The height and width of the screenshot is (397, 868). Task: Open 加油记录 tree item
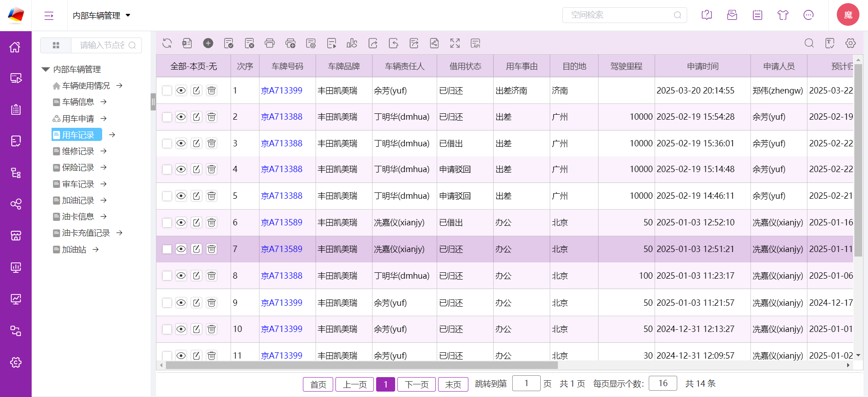pyautogui.click(x=78, y=200)
